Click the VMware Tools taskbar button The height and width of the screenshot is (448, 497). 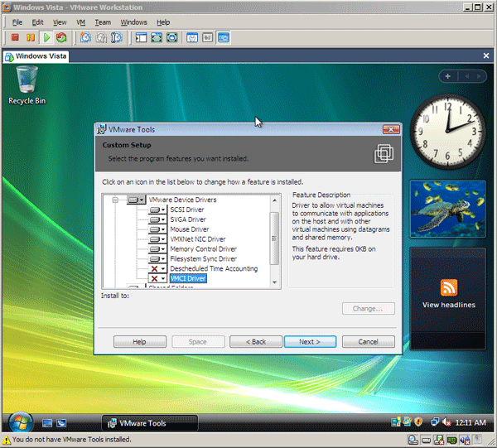(150, 423)
